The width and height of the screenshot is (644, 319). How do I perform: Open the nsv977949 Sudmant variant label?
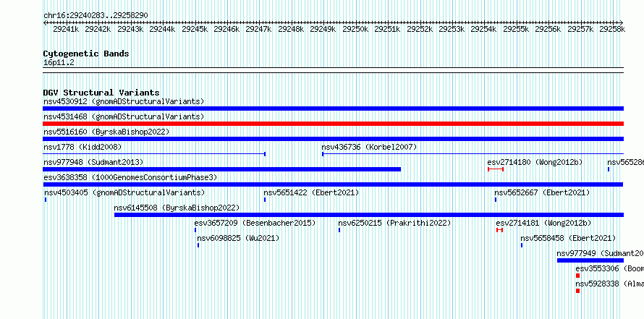point(600,253)
